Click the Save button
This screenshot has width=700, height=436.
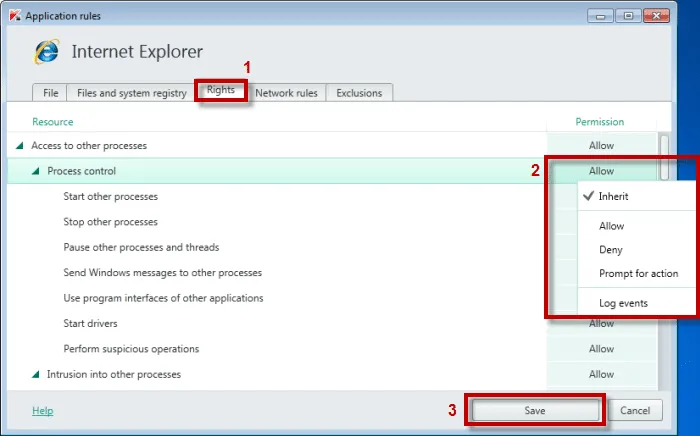[x=535, y=411]
